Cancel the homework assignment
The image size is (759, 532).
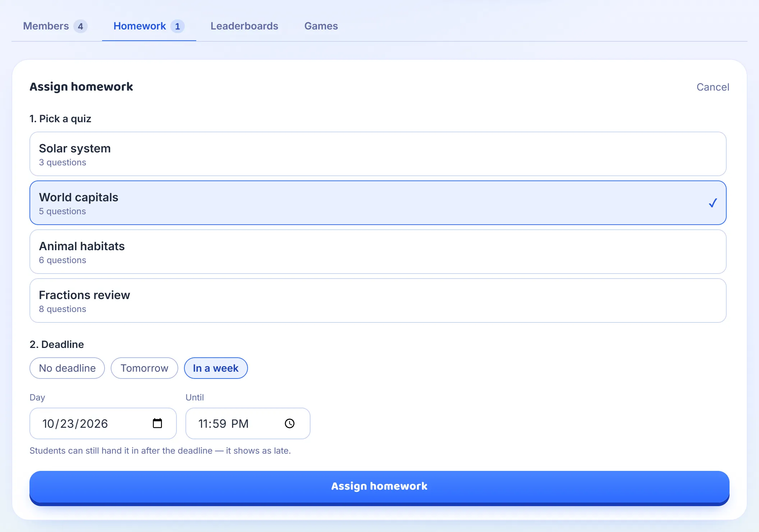tap(713, 87)
